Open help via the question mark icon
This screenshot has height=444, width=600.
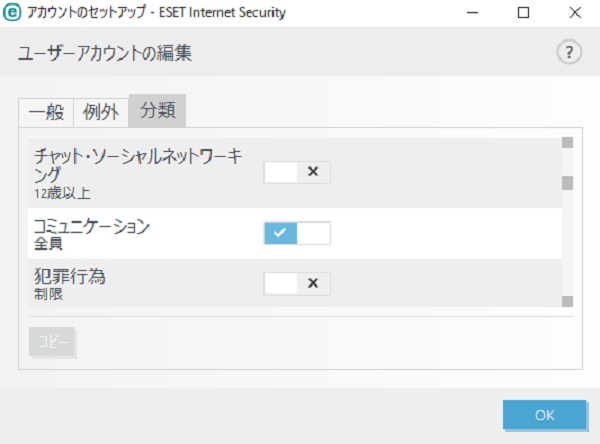(569, 52)
